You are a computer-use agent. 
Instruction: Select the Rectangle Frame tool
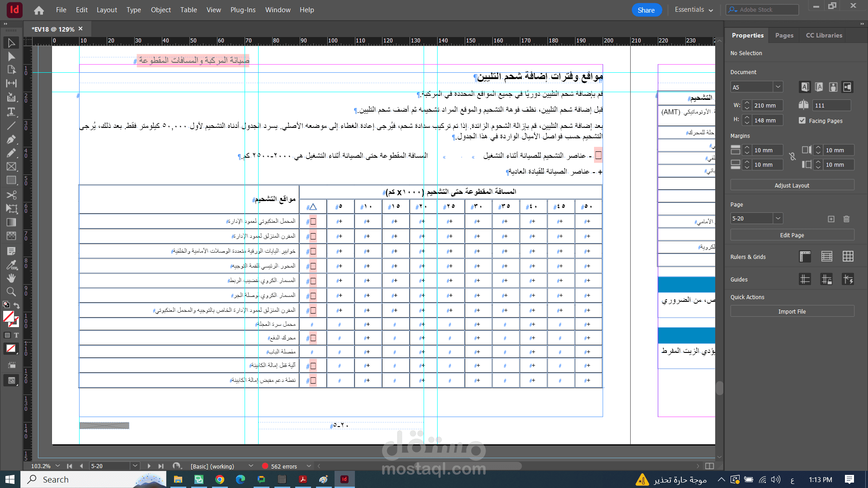tap(11, 167)
